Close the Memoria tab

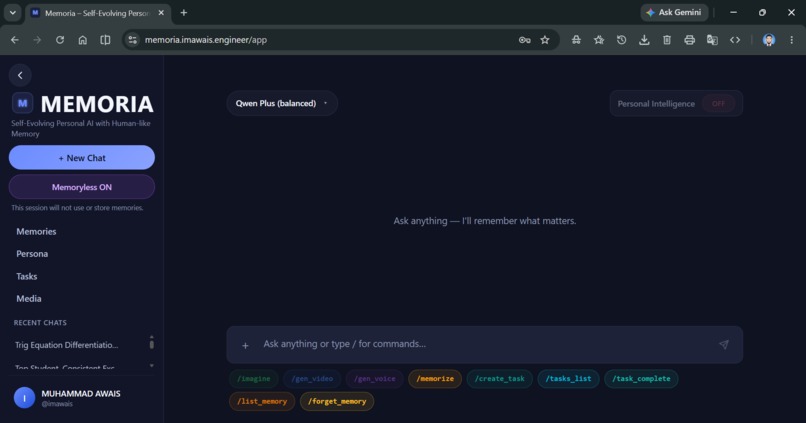coord(161,13)
